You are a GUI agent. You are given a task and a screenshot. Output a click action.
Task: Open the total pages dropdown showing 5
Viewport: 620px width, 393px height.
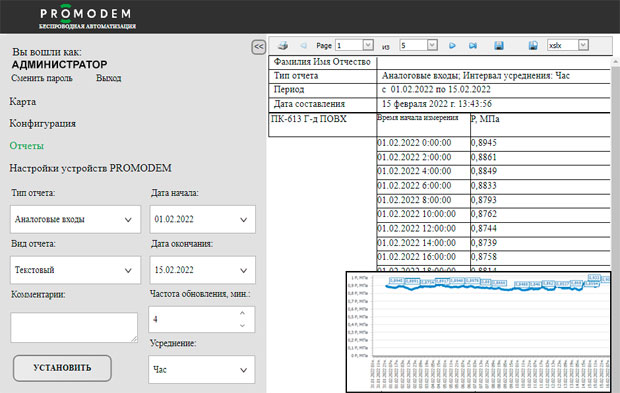pyautogui.click(x=432, y=45)
